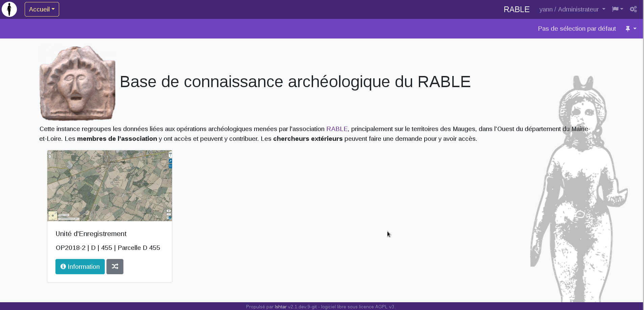The image size is (644, 310).
Task: Click the RABLE brand title in navbar
Action: pos(517,9)
